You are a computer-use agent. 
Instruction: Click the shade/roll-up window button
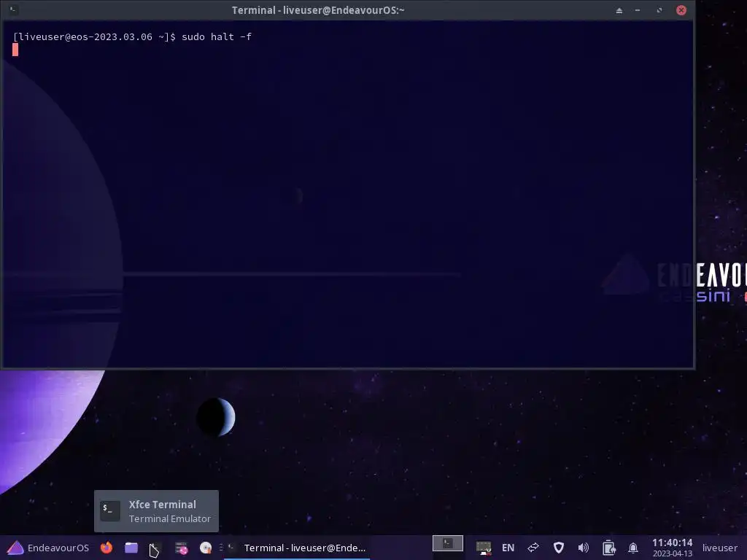[619, 10]
